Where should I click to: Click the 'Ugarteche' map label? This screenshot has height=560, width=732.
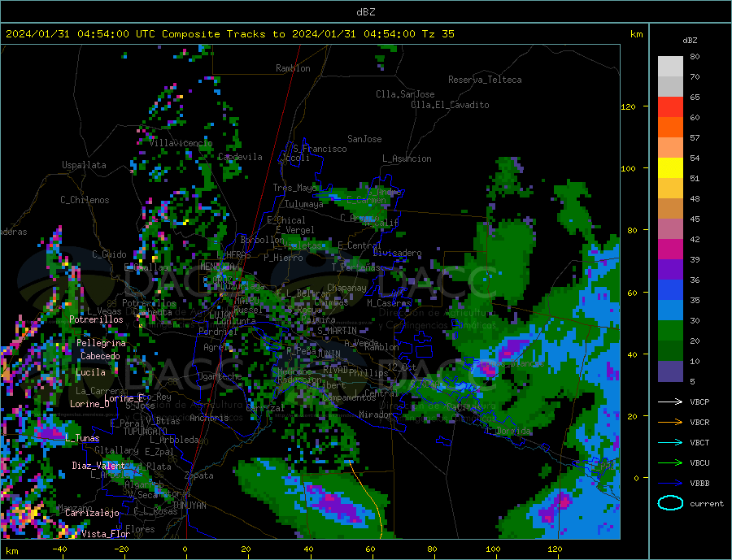point(220,376)
